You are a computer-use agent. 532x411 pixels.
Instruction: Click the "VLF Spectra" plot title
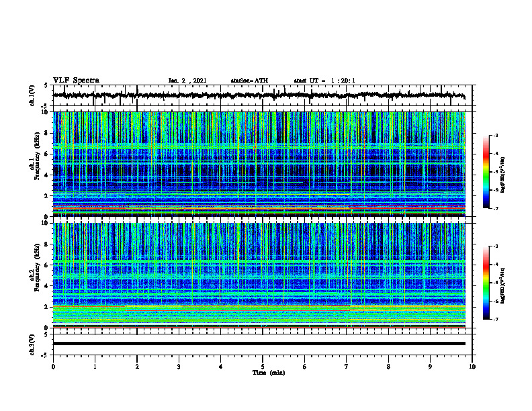pos(76,81)
